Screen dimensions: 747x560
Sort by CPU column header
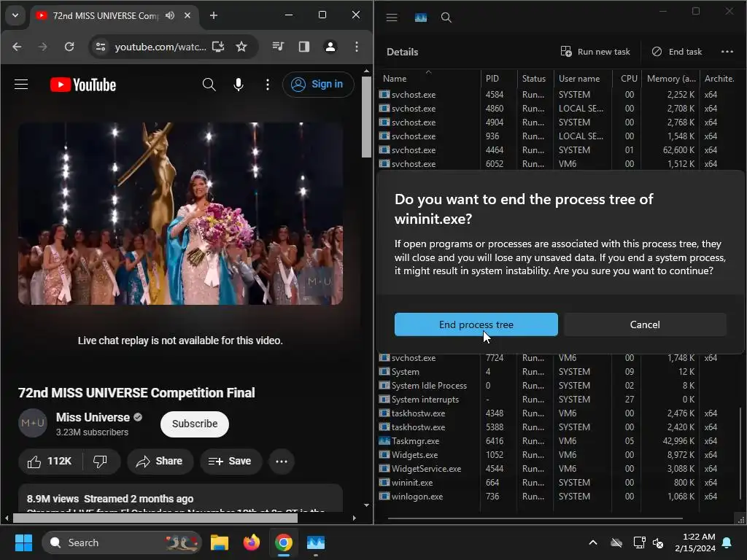point(627,79)
